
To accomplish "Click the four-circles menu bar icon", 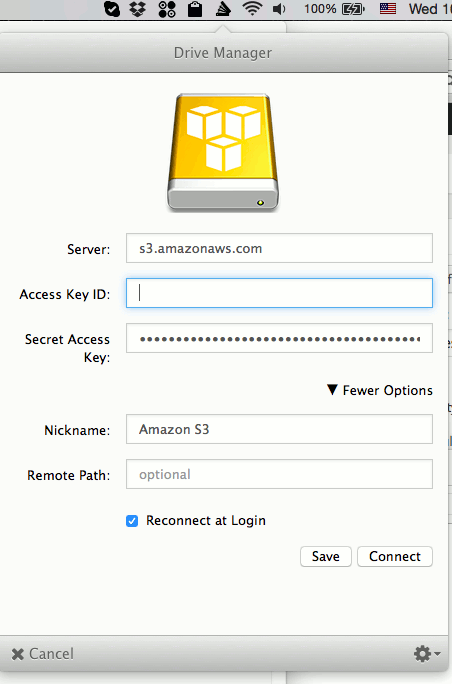I will point(167,9).
